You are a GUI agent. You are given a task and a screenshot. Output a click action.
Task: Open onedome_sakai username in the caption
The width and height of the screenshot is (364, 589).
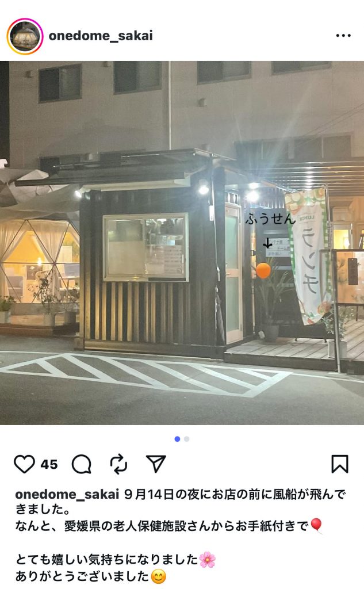(67, 494)
